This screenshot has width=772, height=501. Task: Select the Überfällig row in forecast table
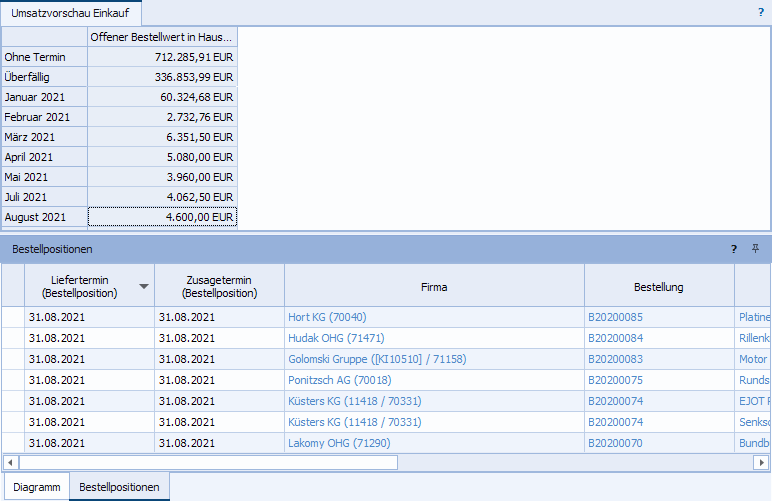44,77
